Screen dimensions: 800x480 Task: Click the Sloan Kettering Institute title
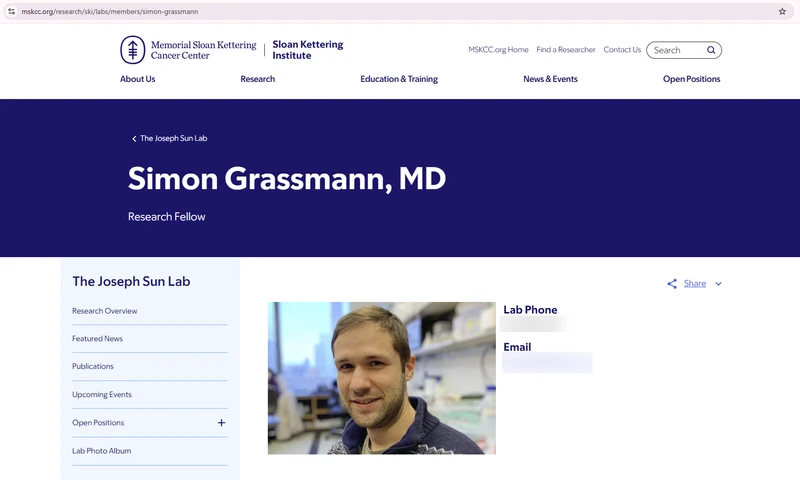coord(308,50)
